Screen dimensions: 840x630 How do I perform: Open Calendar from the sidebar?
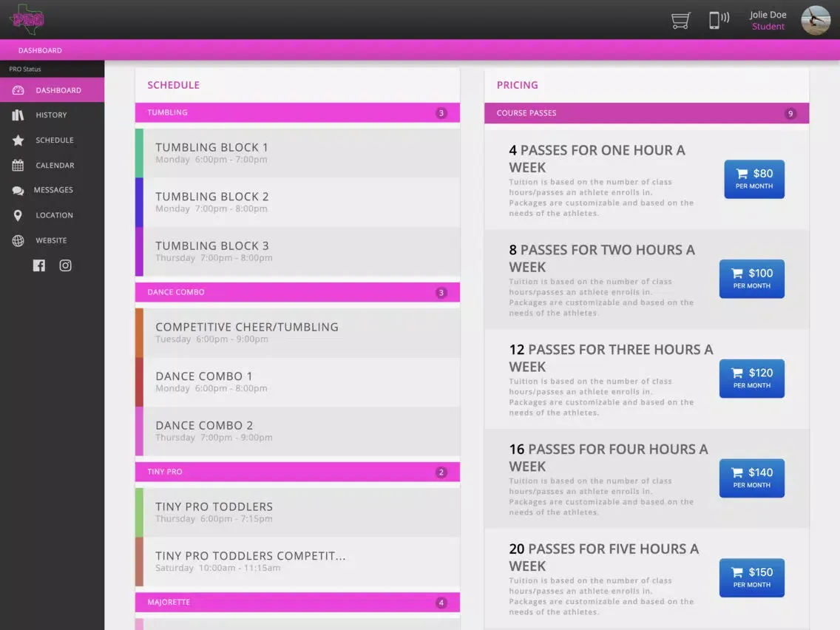click(x=52, y=165)
